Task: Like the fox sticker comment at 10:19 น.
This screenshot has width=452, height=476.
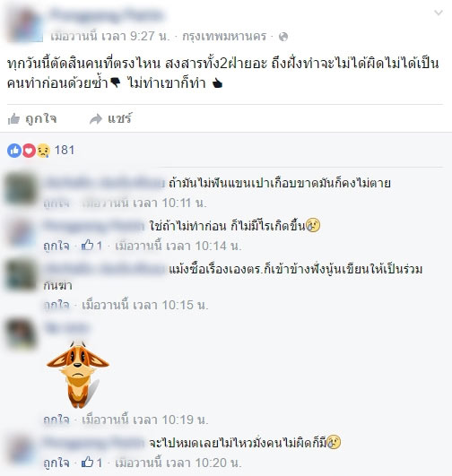Action: (56, 420)
